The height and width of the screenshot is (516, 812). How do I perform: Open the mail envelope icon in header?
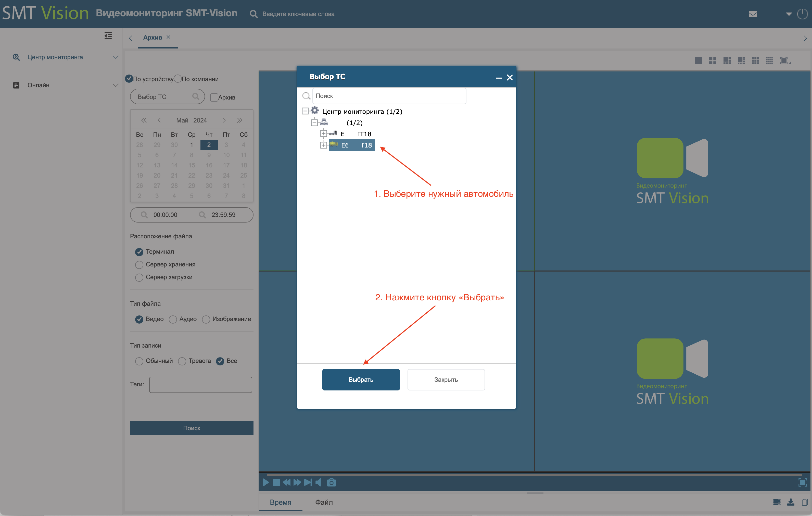753,14
